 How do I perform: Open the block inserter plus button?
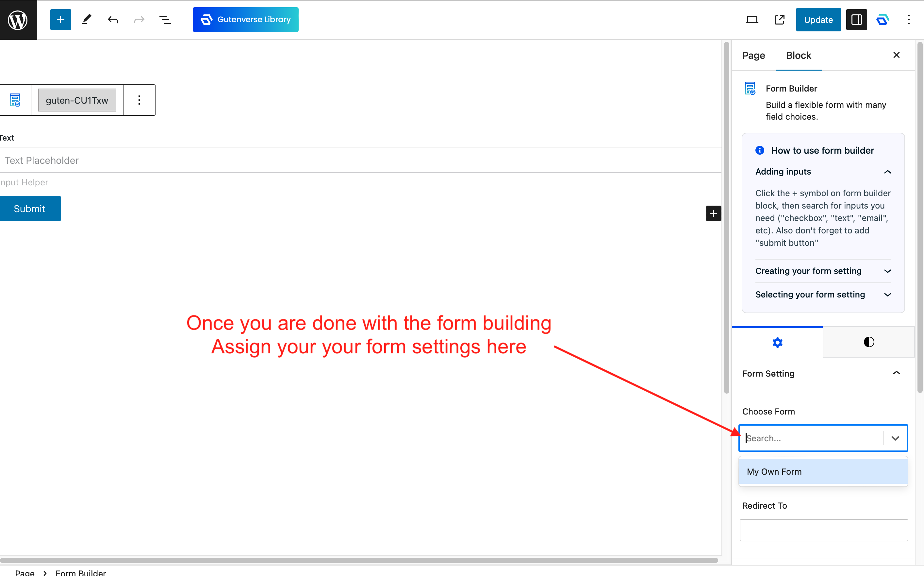[60, 20]
